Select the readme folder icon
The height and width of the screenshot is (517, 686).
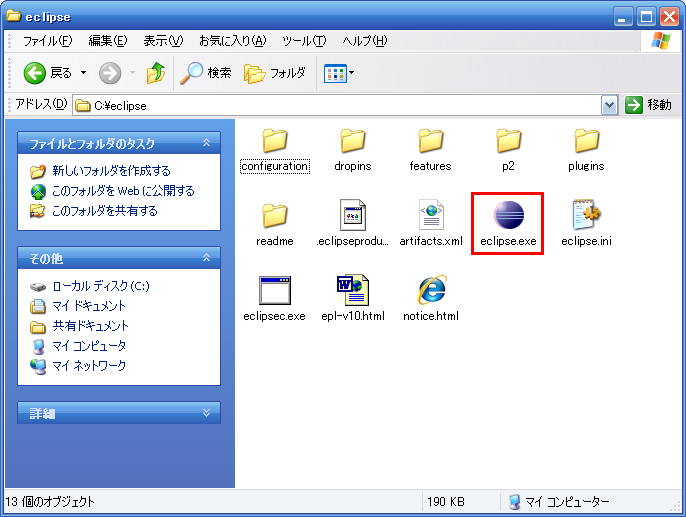pyautogui.click(x=275, y=215)
